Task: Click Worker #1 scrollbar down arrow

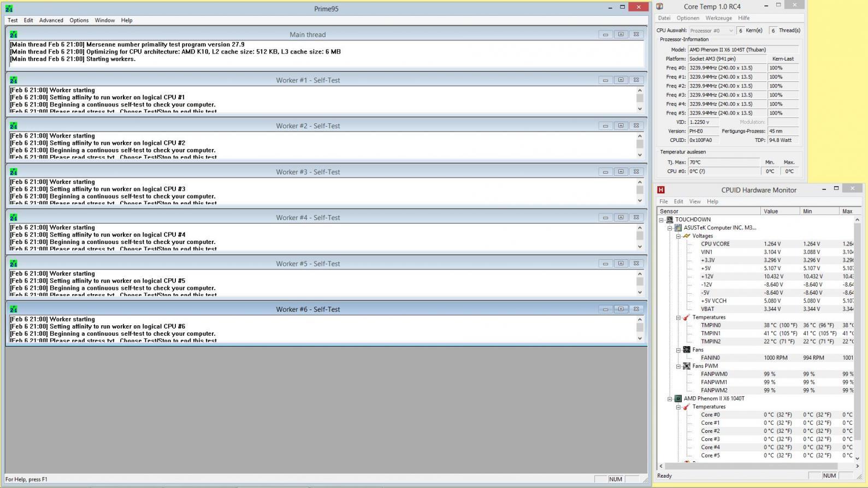Action: click(x=640, y=109)
